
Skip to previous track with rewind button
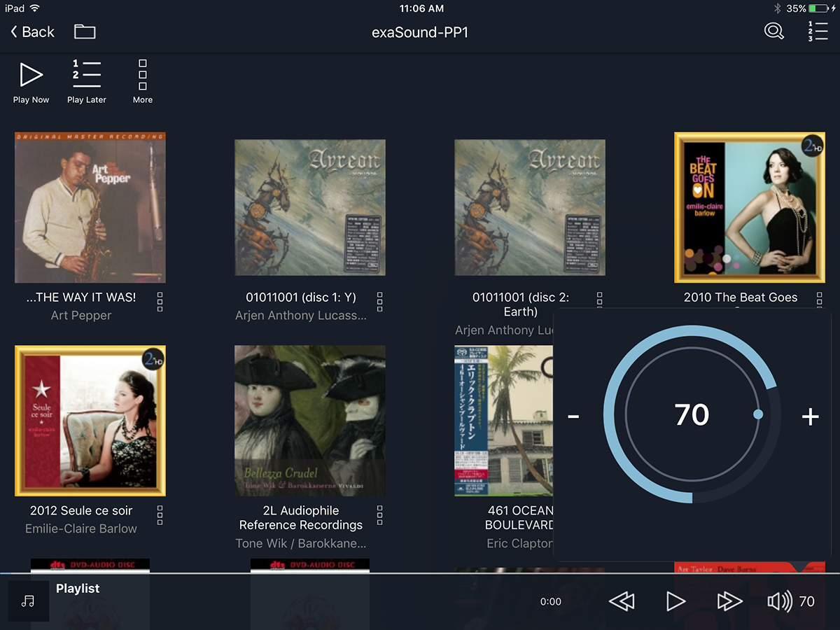pyautogui.click(x=622, y=601)
